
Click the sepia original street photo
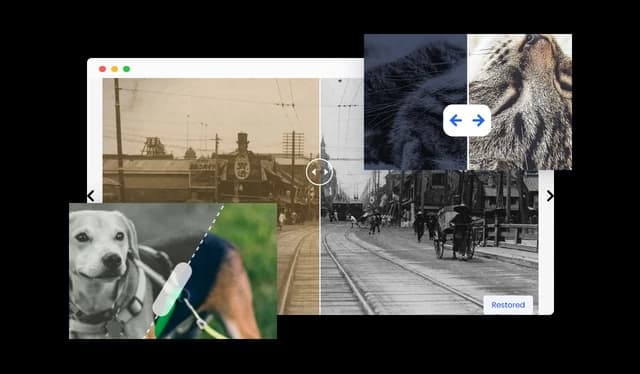pos(210,141)
